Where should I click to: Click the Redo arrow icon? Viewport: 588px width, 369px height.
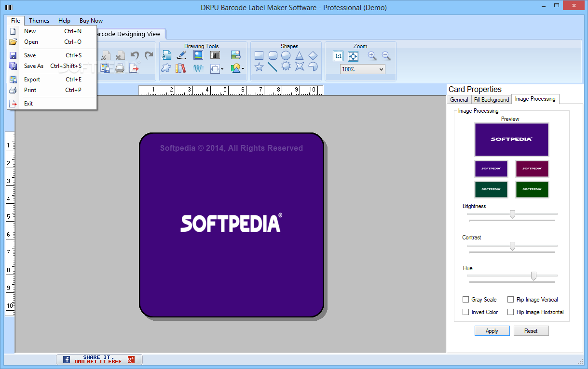[x=149, y=56]
